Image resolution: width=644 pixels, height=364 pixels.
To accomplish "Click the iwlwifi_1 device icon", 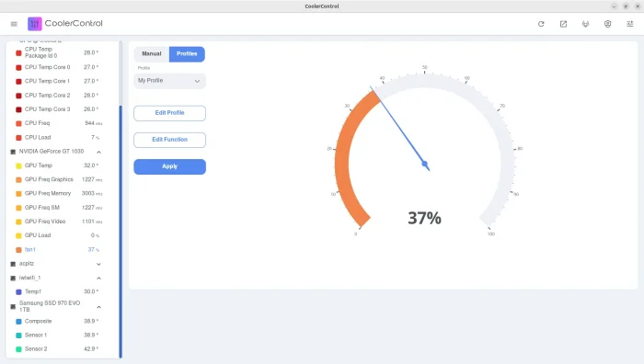I will point(13,279).
